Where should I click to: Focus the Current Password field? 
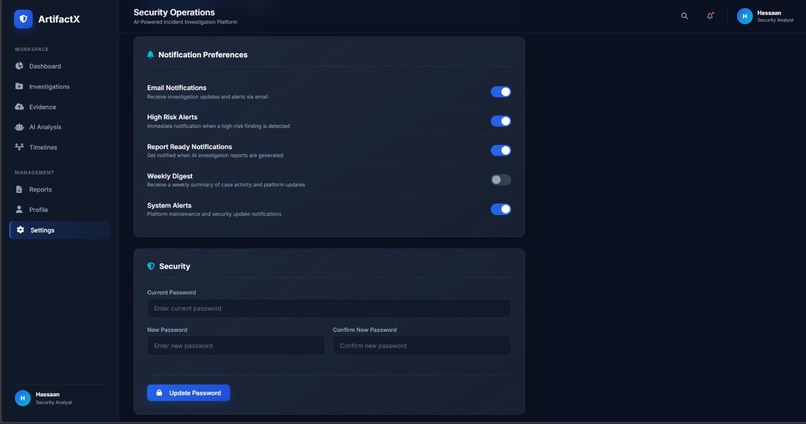tap(329, 308)
